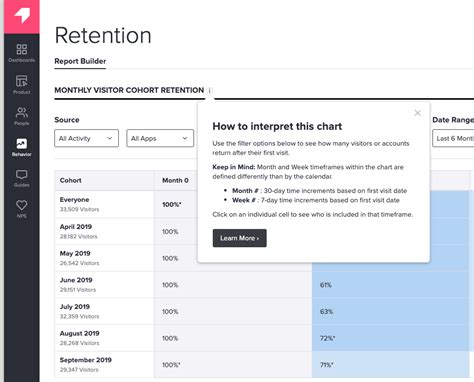Switch to the Report Builder tab

80,61
